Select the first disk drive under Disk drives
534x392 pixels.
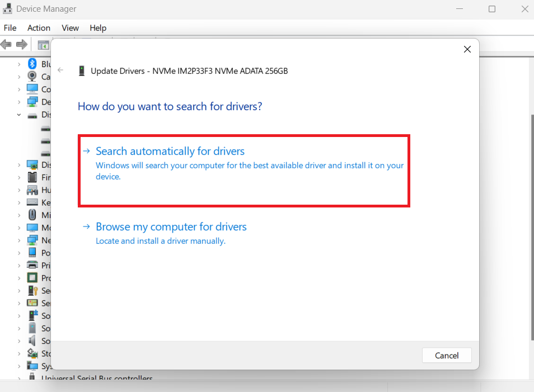pos(46,129)
